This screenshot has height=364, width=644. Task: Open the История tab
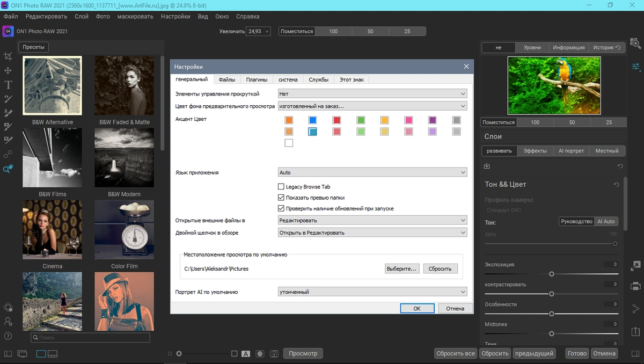pos(607,47)
